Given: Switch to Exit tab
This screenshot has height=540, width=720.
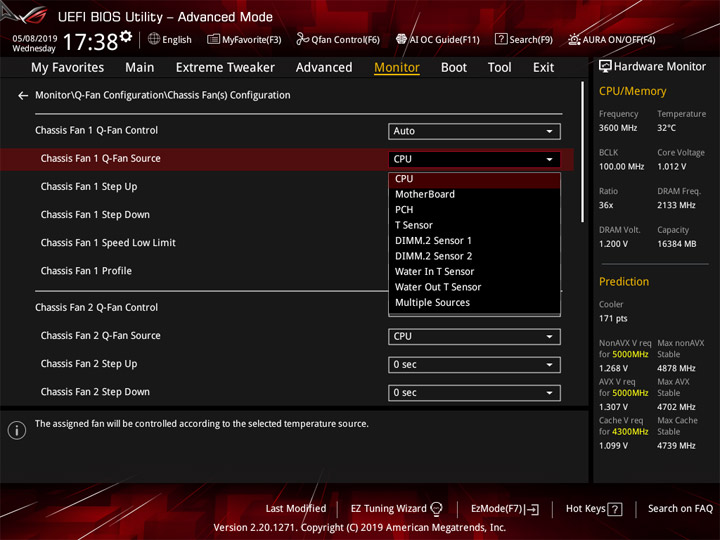Looking at the screenshot, I should (x=543, y=68).
